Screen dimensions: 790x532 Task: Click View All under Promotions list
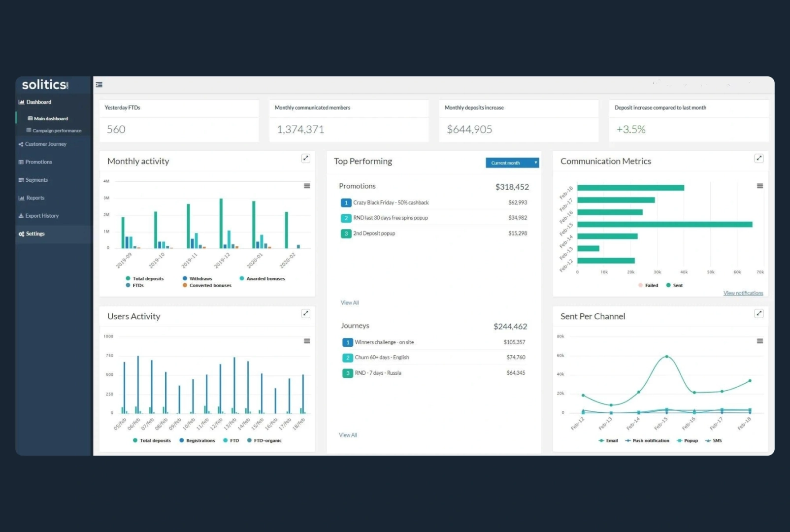350,303
